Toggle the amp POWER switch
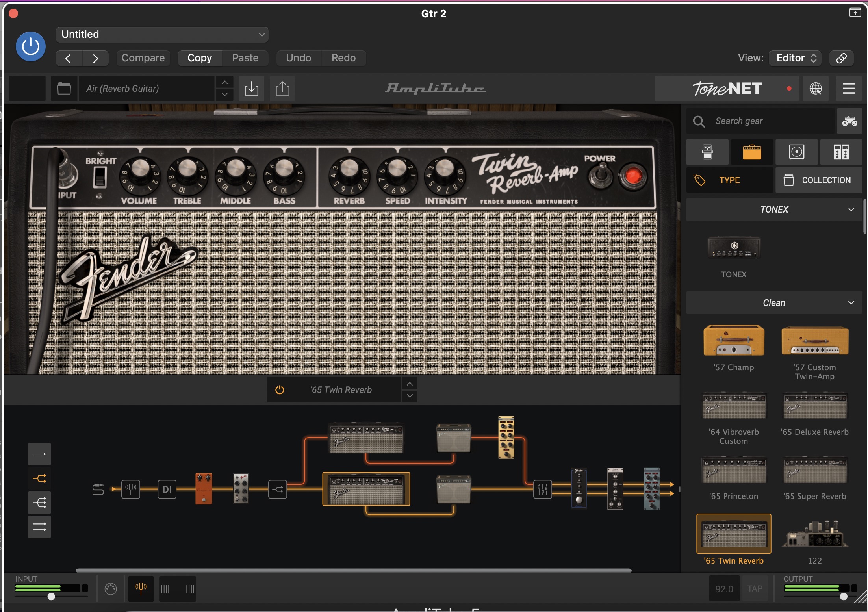Image resolution: width=868 pixels, height=612 pixels. point(600,176)
